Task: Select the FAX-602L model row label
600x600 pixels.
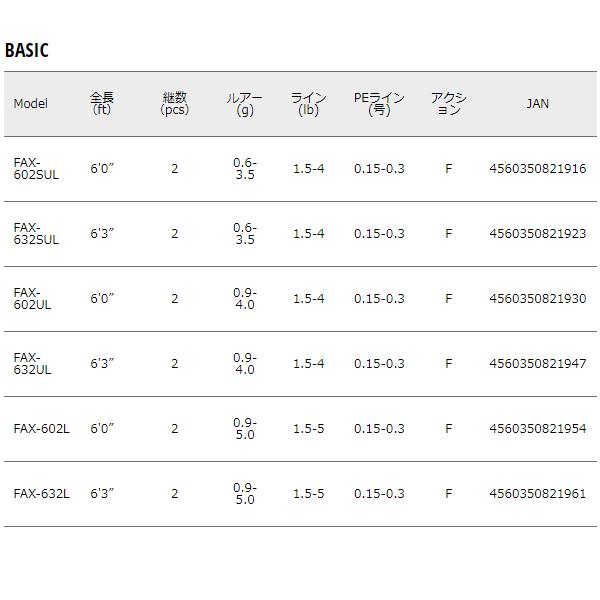Action: pyautogui.click(x=42, y=429)
